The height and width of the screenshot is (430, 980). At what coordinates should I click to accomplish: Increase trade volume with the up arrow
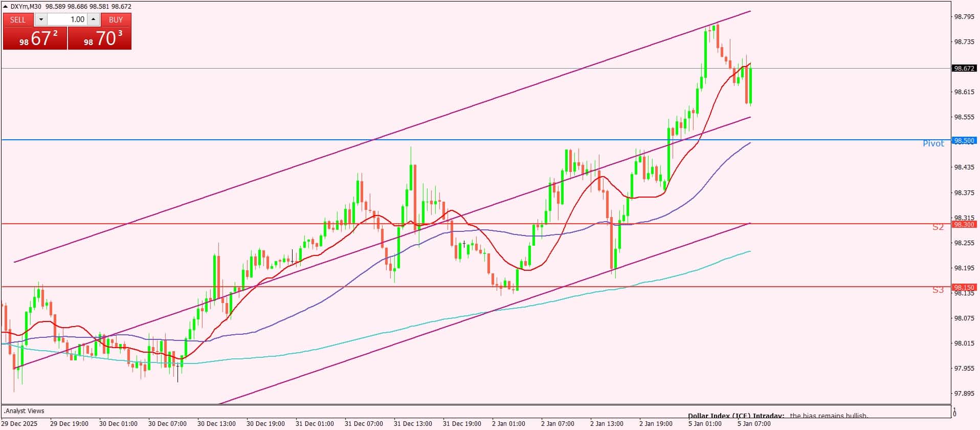93,19
